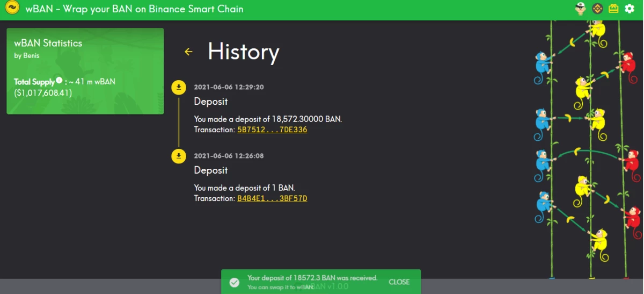The width and height of the screenshot is (644, 294).
Task: Click the deposit icon for 12:29:20 entry
Action: (x=179, y=87)
